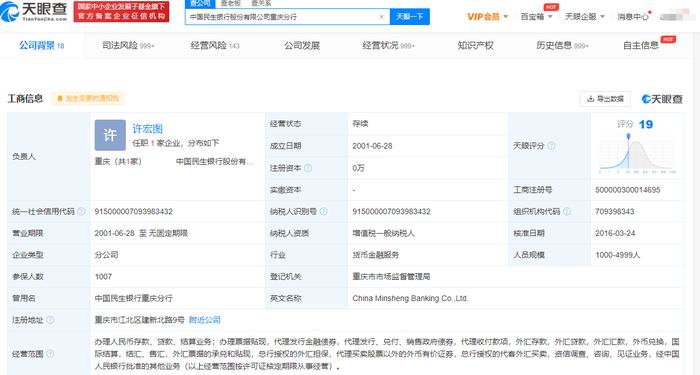Expand the 天眼企服 dropdown menu
Screen dimensions: 700x375
585,17
